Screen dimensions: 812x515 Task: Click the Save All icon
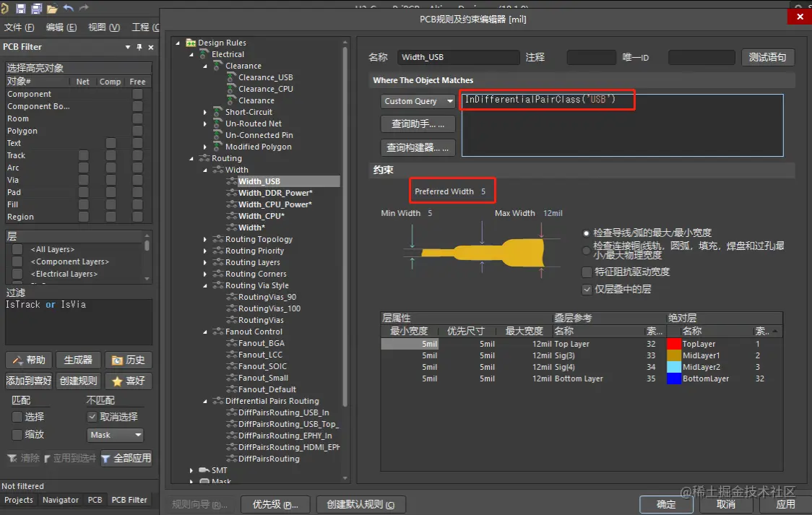point(36,8)
